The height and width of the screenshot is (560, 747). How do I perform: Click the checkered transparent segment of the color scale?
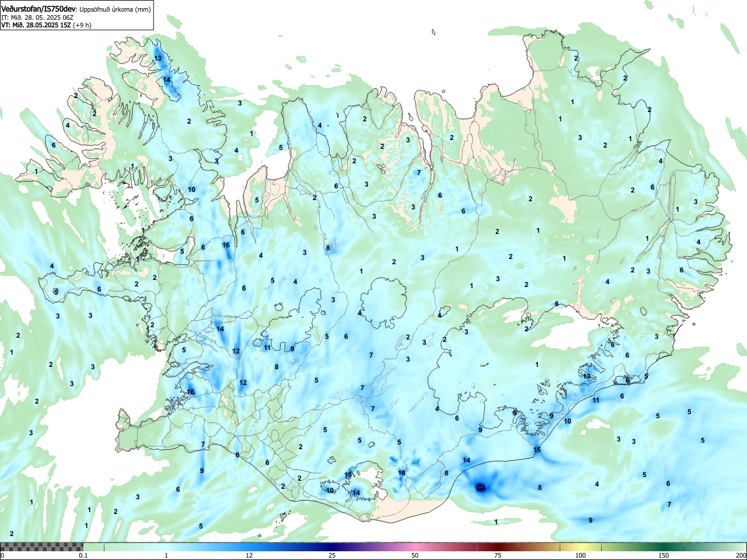41,547
